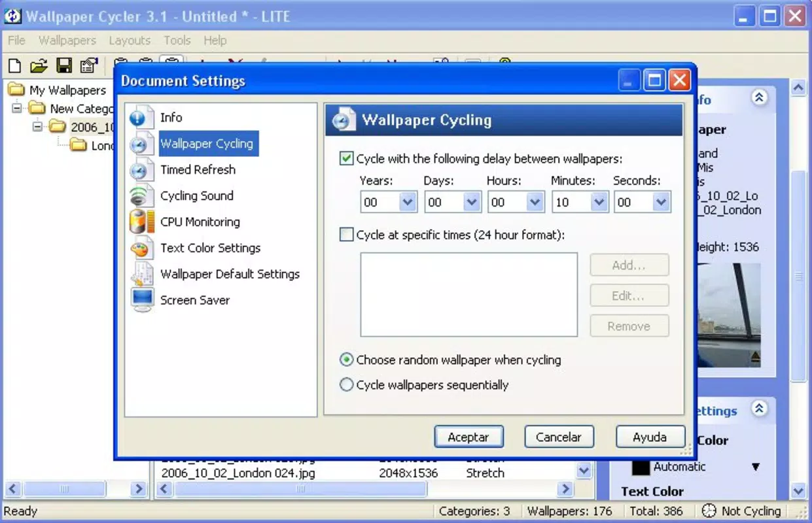
Task: Open the Days delay dropdown
Action: (x=472, y=202)
